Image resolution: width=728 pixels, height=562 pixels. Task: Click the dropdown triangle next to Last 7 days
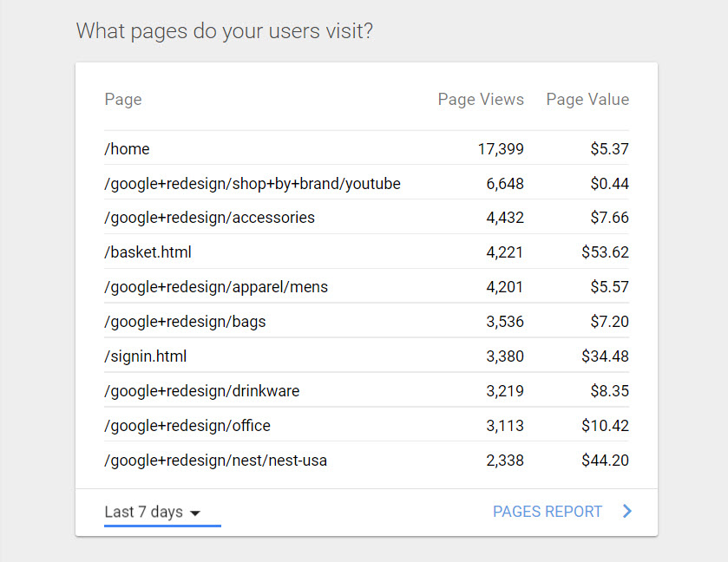click(x=195, y=513)
